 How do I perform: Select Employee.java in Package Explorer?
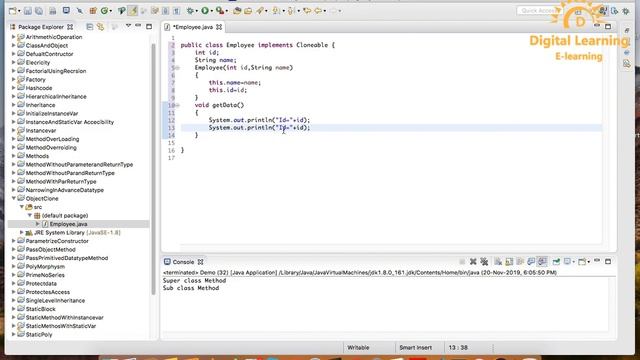(69, 224)
